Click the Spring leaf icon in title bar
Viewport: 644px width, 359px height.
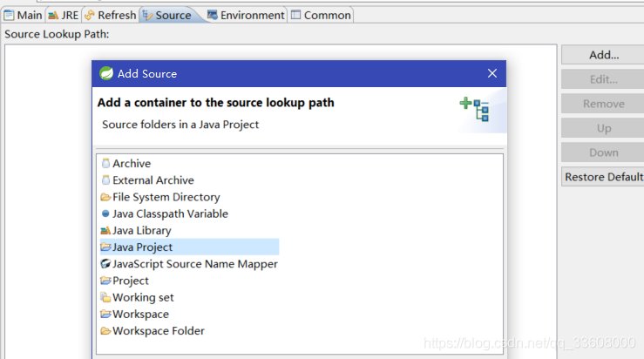click(106, 73)
